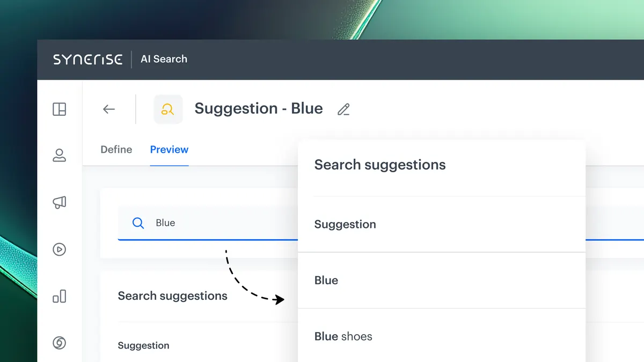Click the AI Search label in the top bar
644x362 pixels.
[x=164, y=59]
